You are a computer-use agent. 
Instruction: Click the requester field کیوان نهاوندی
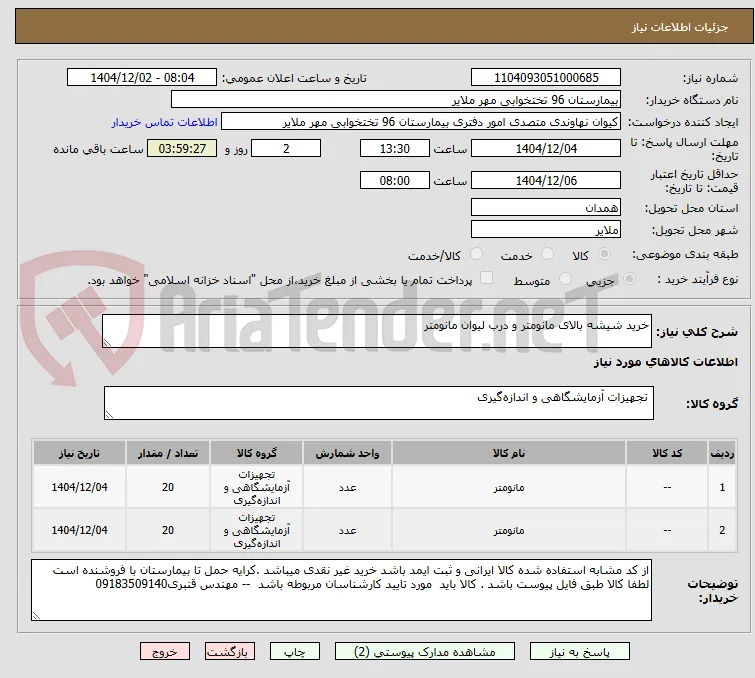click(421, 122)
